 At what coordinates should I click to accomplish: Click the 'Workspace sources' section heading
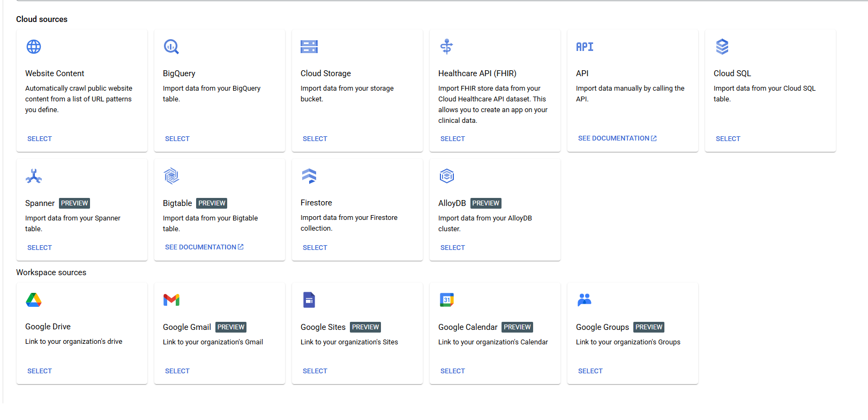pos(51,272)
